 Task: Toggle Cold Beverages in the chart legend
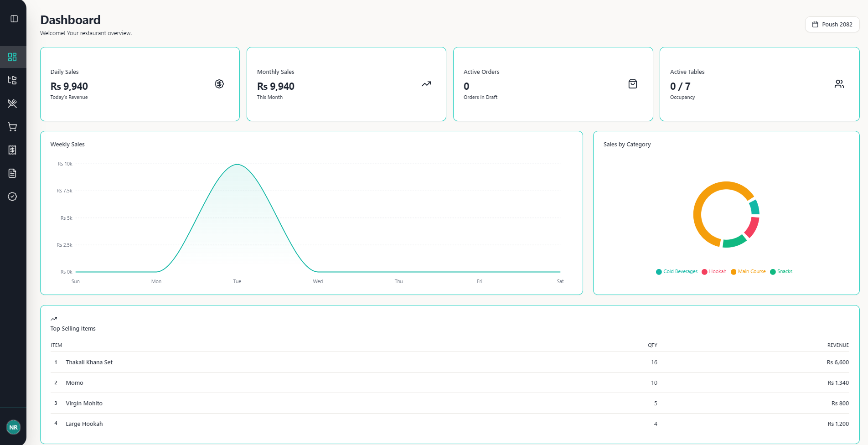pyautogui.click(x=677, y=271)
